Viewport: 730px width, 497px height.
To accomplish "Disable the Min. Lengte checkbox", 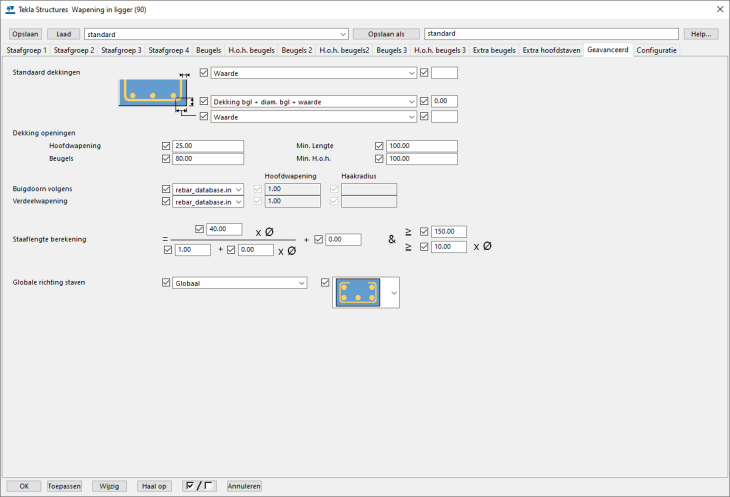I will [x=379, y=145].
